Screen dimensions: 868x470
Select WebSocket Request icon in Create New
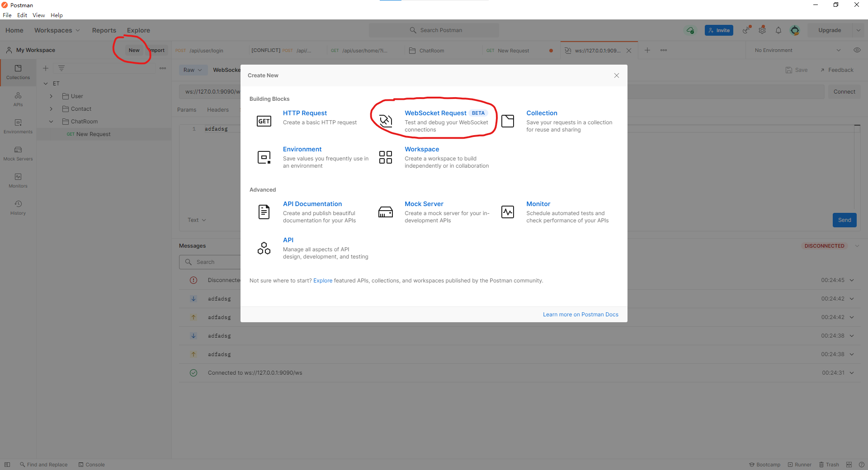coord(386,121)
